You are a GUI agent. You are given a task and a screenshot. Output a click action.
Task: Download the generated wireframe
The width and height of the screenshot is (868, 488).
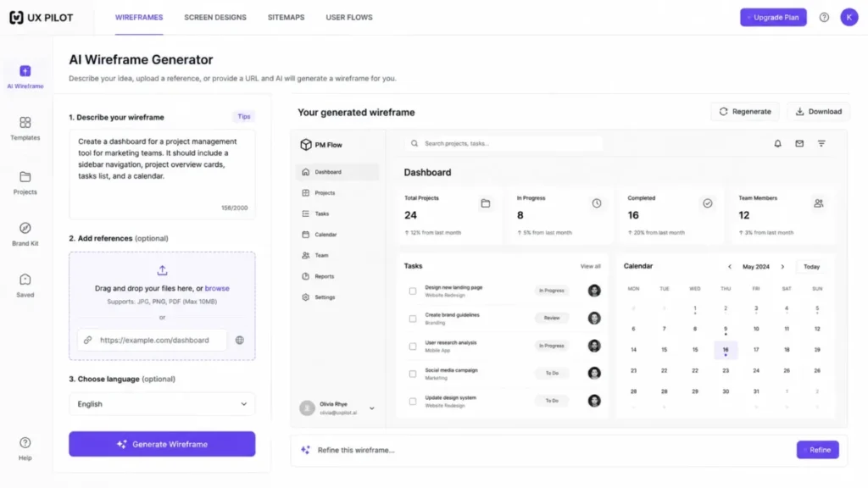point(819,111)
